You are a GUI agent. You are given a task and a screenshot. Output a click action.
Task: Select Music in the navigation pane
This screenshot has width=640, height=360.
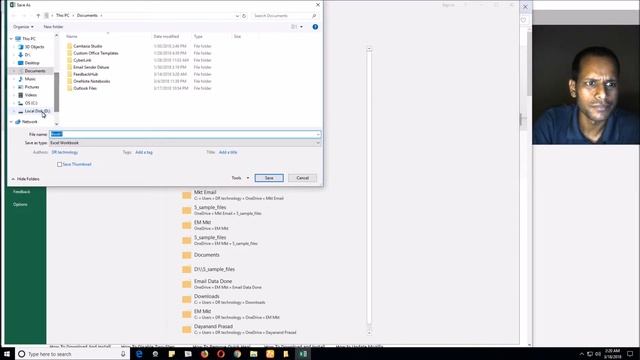pyautogui.click(x=30, y=79)
